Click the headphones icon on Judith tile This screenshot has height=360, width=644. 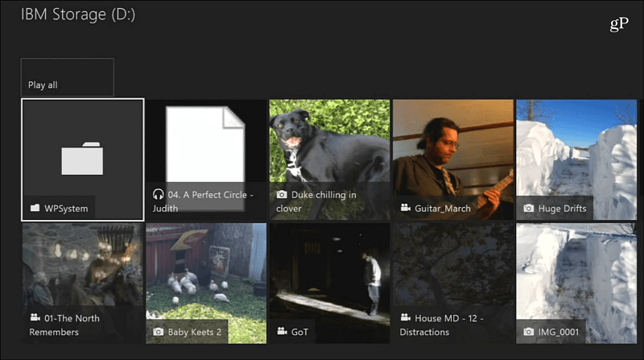[x=158, y=194]
